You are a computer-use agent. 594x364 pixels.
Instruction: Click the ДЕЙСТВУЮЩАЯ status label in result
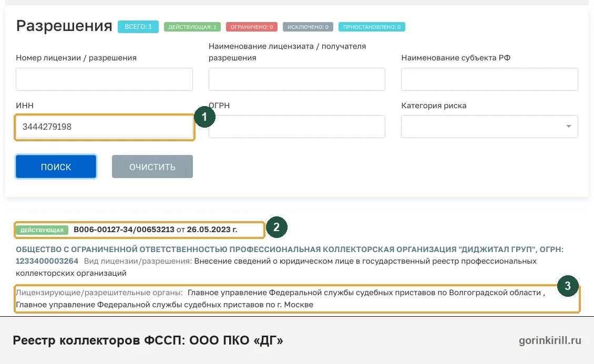click(42, 230)
